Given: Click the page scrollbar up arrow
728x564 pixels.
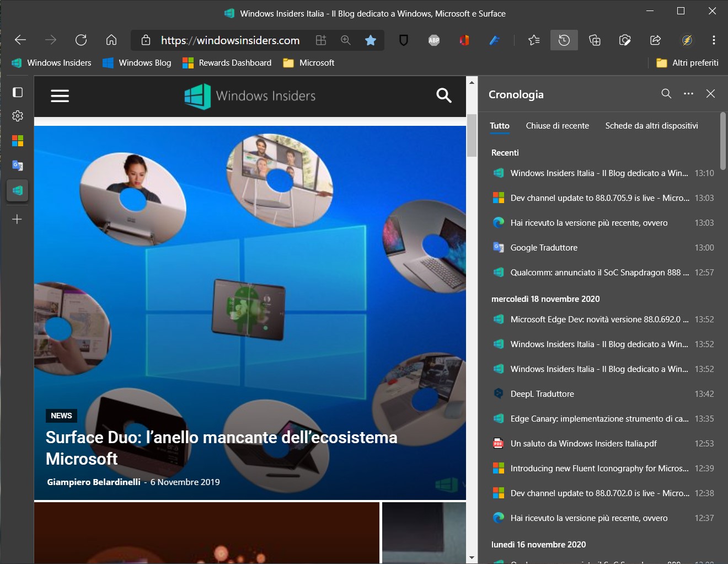Looking at the screenshot, I should [472, 82].
